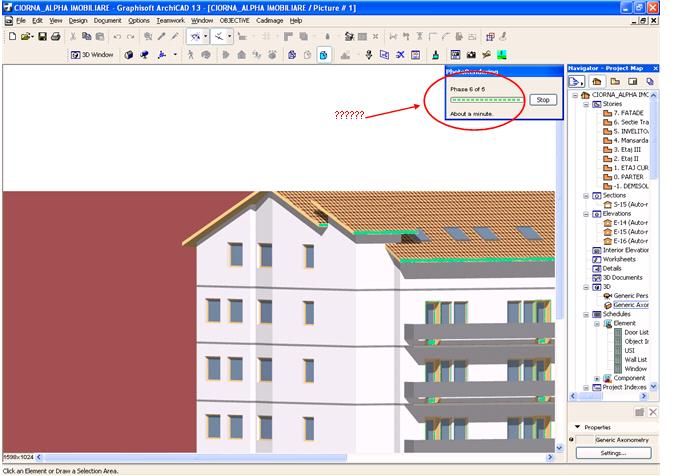Select section S-15 in Navigator
Image resolution: width=678 pixels, height=476 pixels.
click(626, 204)
